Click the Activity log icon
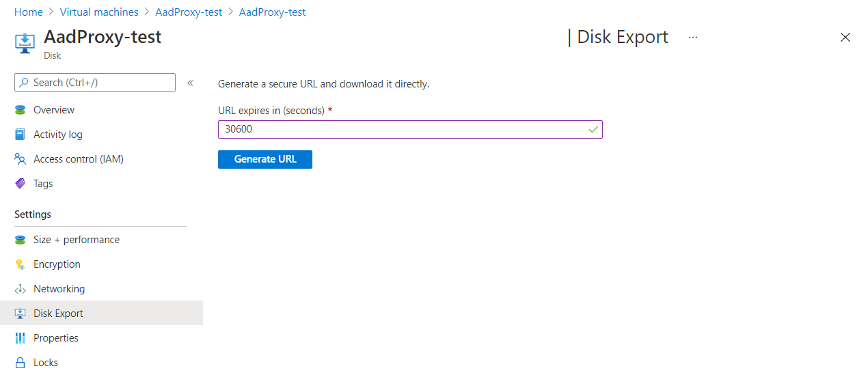This screenshot has height=375, width=868. coord(21,135)
